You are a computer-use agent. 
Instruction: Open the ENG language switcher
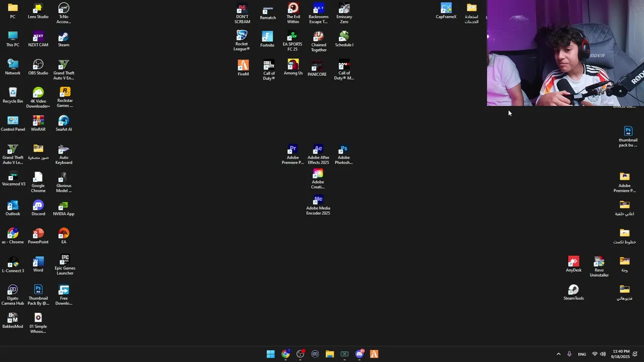pos(582,354)
